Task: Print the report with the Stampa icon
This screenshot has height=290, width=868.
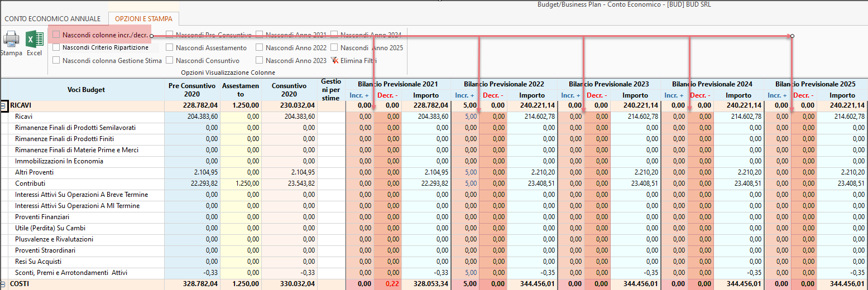Action: click(x=11, y=43)
